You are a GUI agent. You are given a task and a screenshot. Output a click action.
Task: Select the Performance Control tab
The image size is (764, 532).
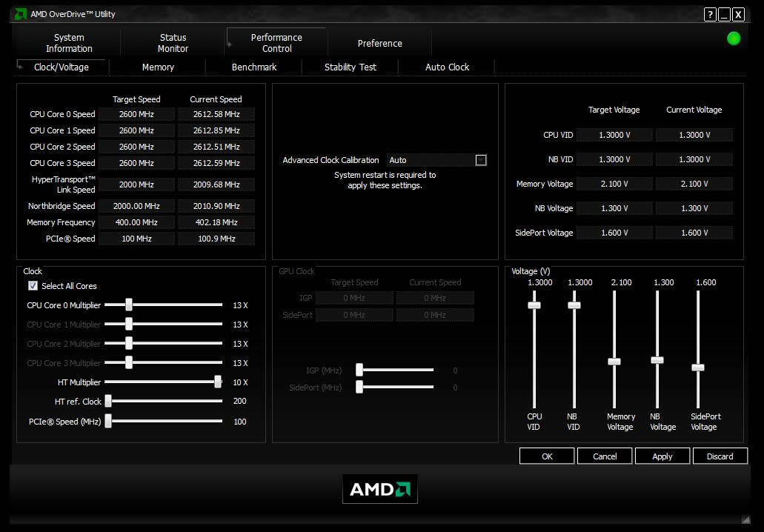(276, 43)
